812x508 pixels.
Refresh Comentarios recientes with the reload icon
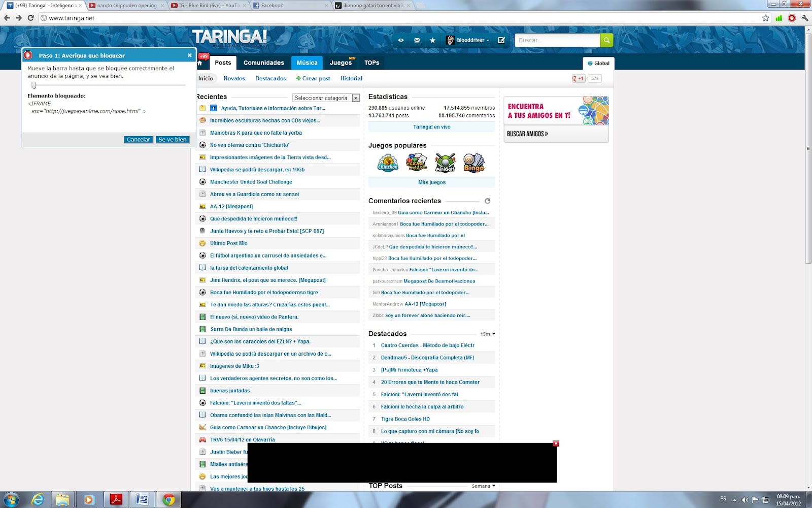pyautogui.click(x=488, y=201)
